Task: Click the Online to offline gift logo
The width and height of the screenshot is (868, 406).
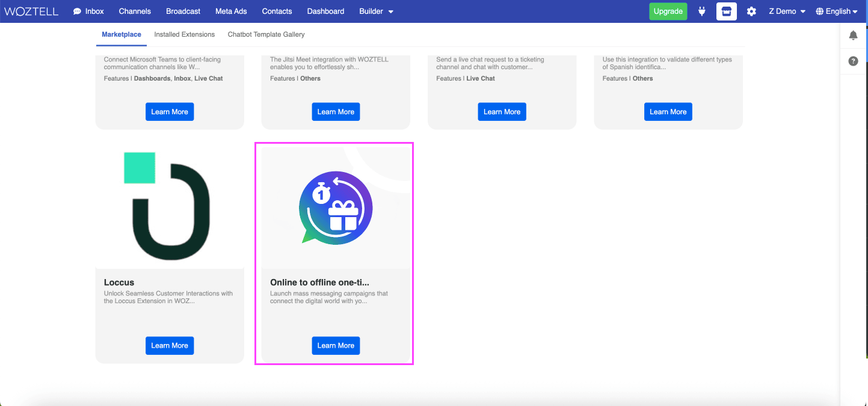Action: pos(336,208)
